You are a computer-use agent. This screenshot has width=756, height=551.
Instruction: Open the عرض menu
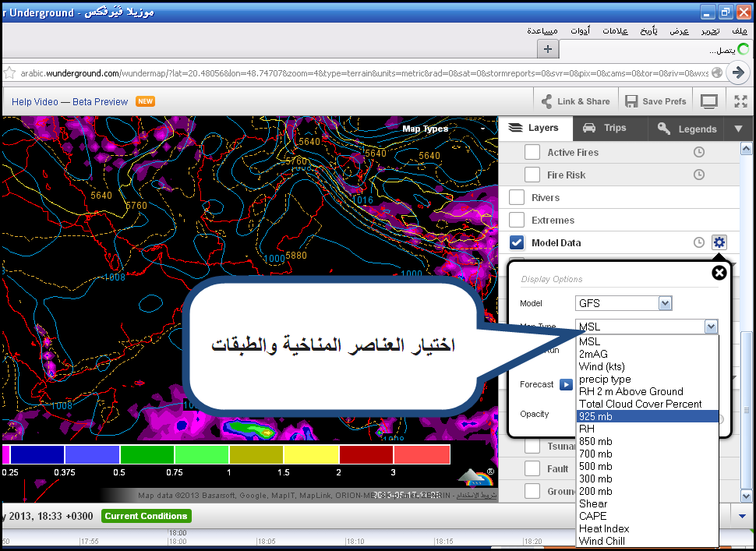[x=680, y=31]
